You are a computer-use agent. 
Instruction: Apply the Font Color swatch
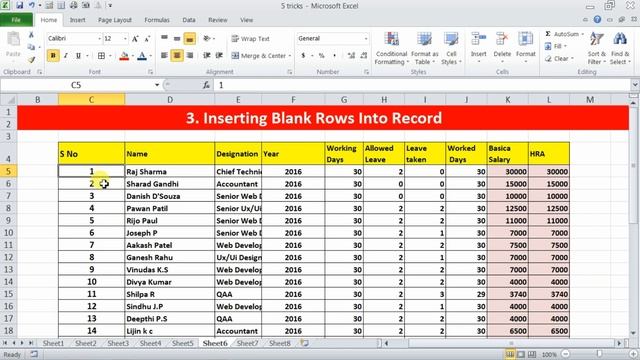(142, 56)
